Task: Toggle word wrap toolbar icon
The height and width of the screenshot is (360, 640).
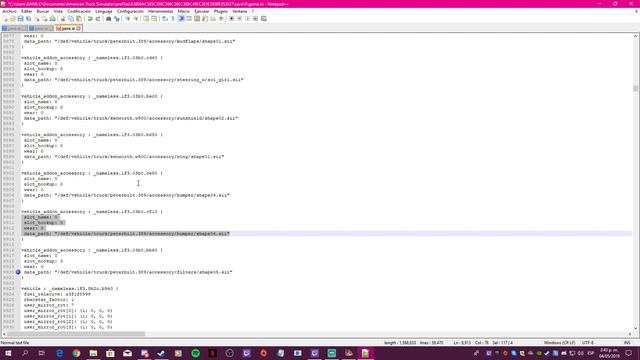Action: tap(165, 19)
